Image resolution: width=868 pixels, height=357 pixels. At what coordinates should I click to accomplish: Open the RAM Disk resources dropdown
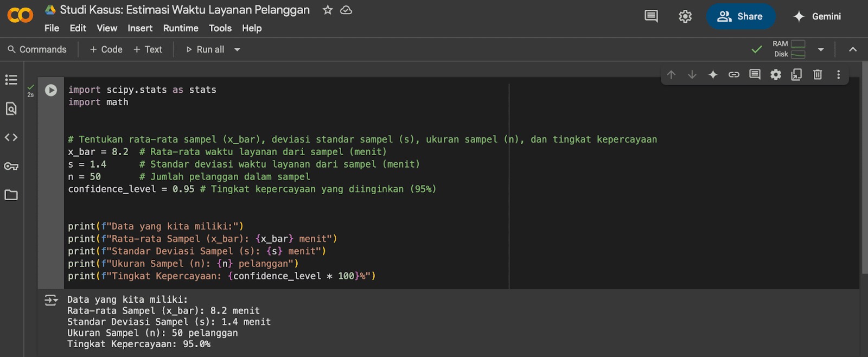821,49
